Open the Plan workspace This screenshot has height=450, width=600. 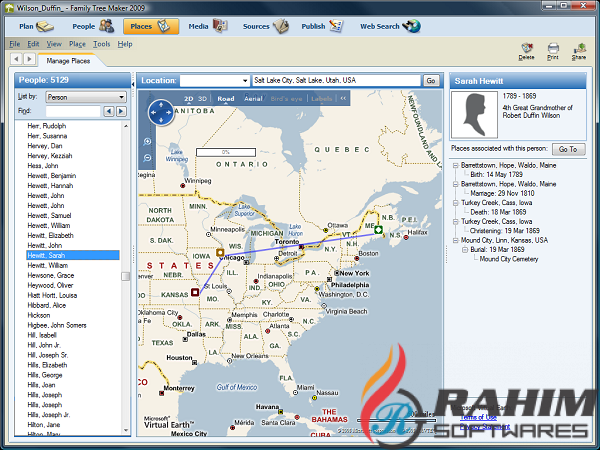(x=36, y=26)
